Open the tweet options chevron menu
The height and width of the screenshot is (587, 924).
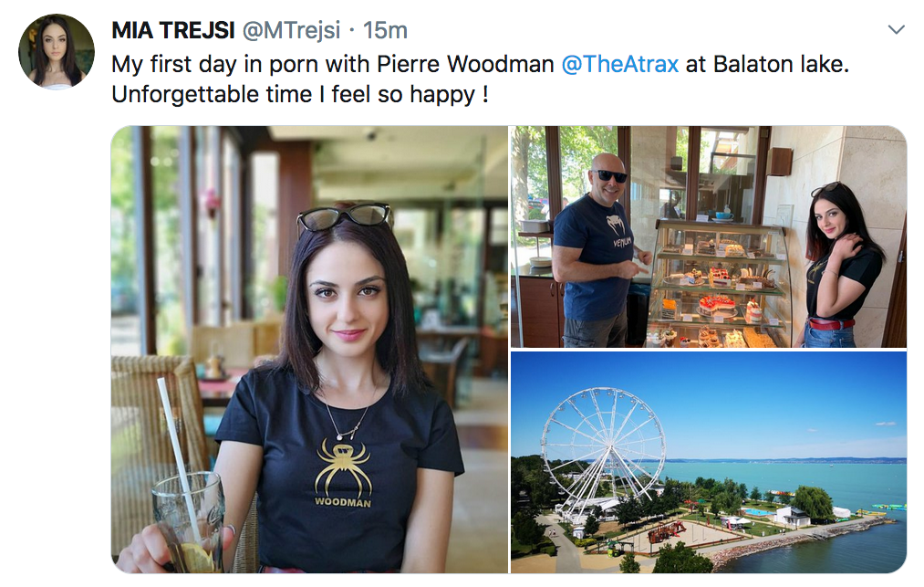[896, 30]
